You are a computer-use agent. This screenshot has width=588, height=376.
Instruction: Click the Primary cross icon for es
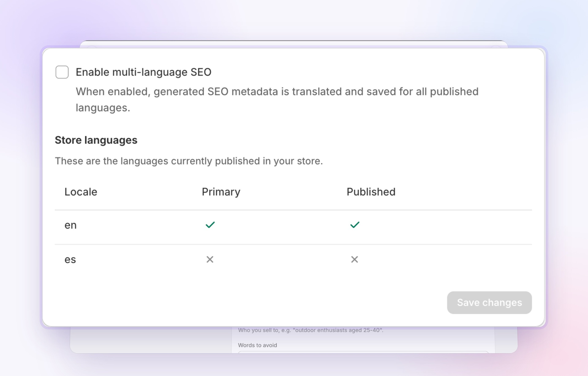[x=210, y=259]
